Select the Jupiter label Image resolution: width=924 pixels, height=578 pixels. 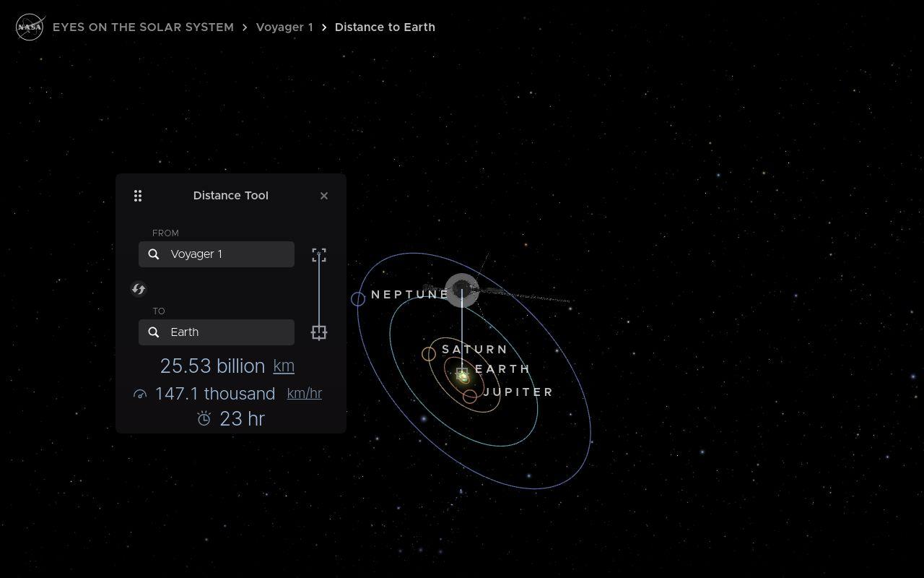pos(518,392)
